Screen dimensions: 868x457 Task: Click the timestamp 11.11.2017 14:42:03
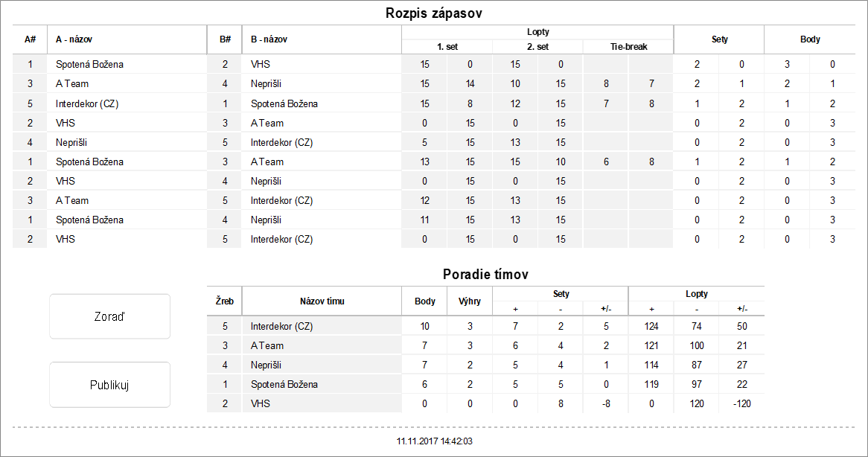435,441
